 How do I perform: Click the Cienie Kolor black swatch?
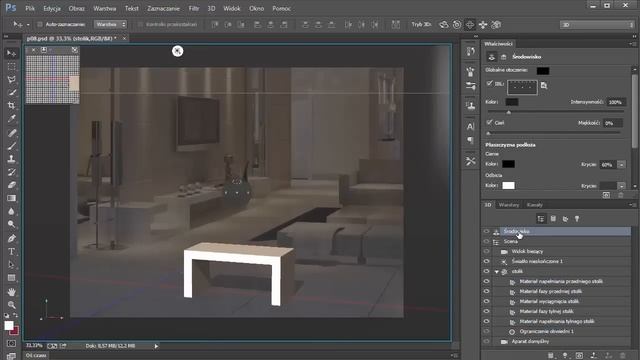click(508, 164)
